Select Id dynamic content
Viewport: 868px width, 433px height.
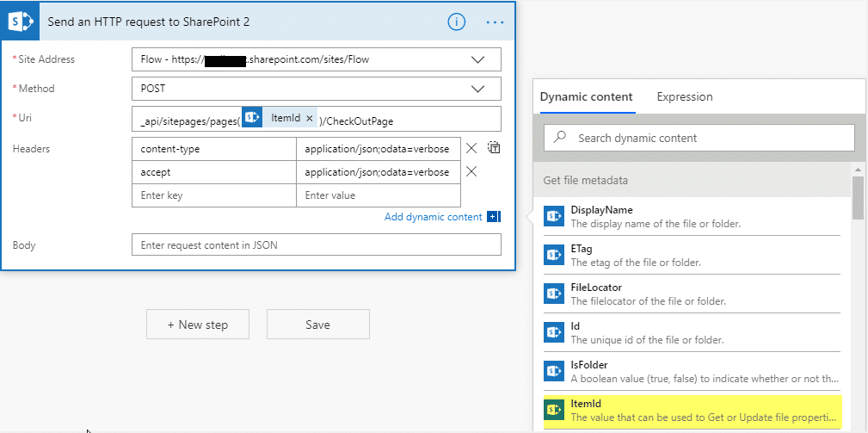pyautogui.click(x=692, y=333)
